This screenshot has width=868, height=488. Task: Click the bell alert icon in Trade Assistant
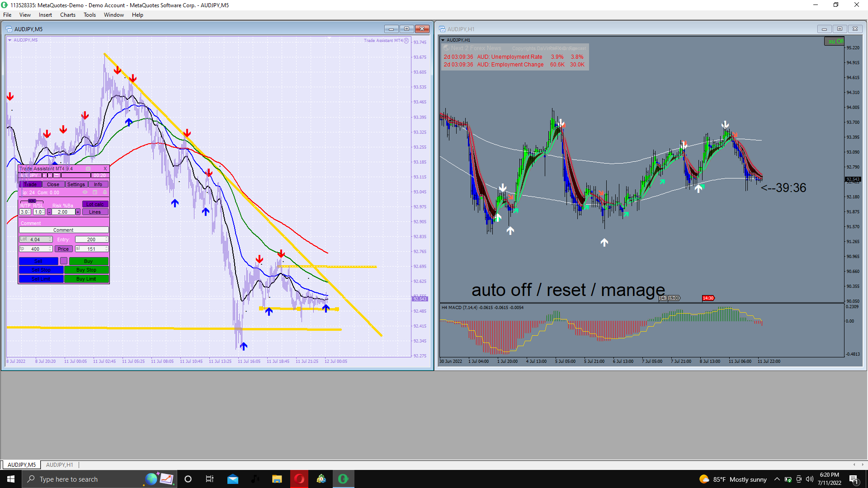pyautogui.click(x=105, y=192)
